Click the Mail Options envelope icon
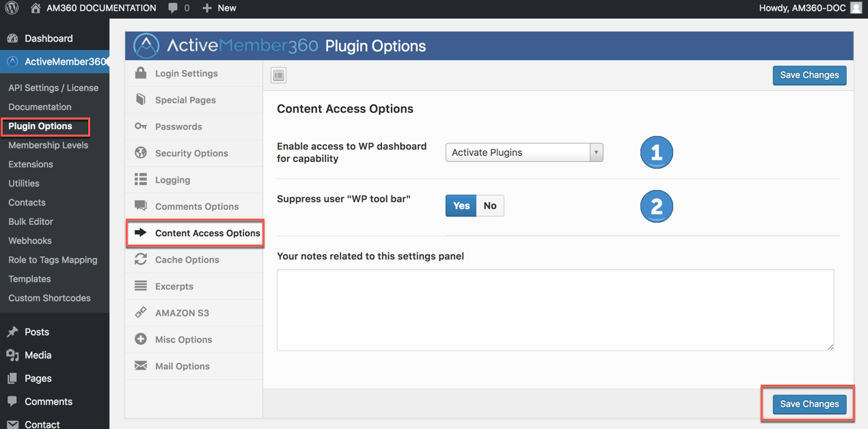The width and height of the screenshot is (868, 429). tap(141, 366)
